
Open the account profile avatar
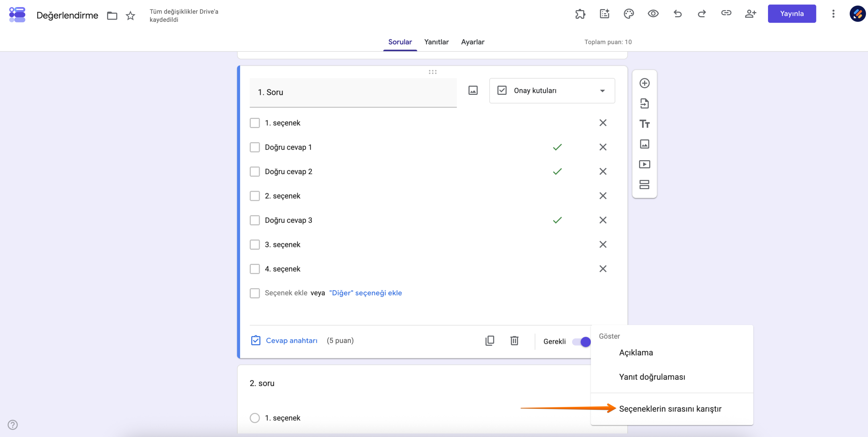point(857,14)
